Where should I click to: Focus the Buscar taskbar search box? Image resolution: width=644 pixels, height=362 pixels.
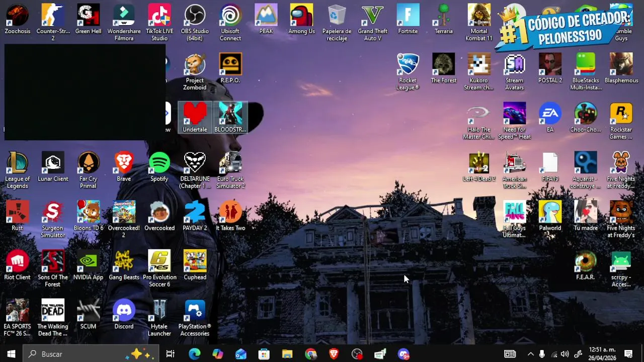[91, 354]
